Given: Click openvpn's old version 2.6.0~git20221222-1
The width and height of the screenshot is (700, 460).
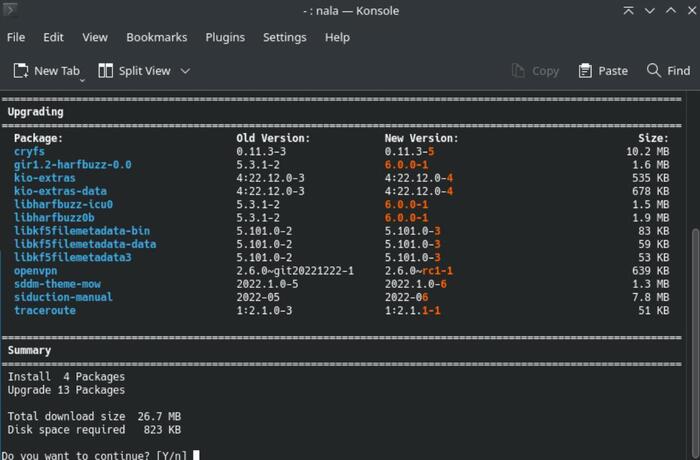Looking at the screenshot, I should click(x=295, y=271).
